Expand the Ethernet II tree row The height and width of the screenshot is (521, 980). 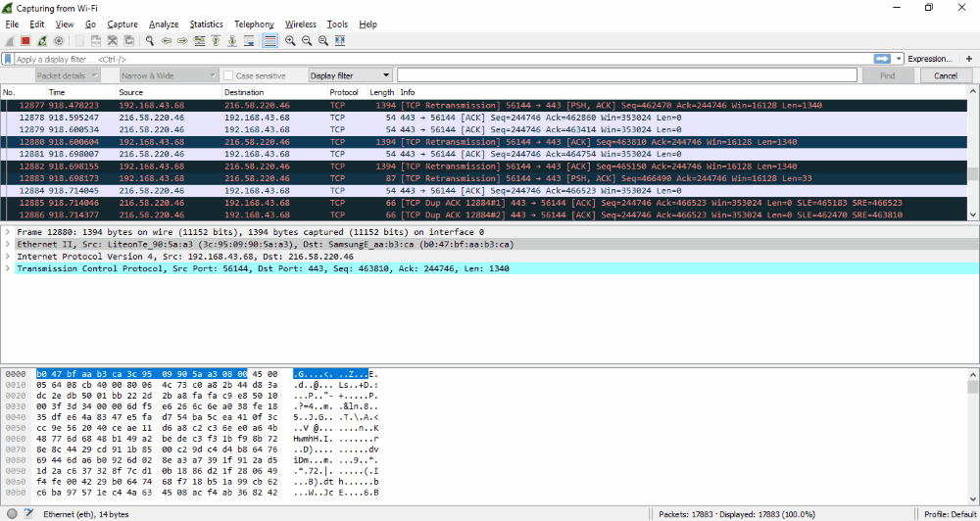click(8, 244)
